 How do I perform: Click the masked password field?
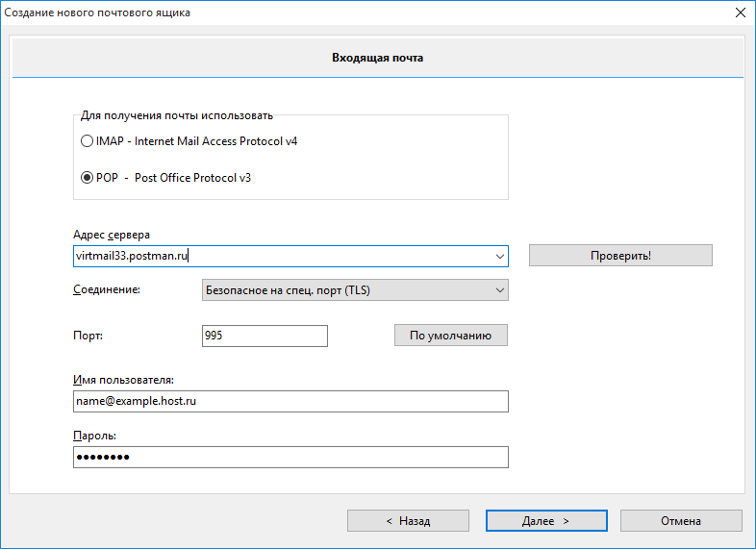pyautogui.click(x=290, y=457)
